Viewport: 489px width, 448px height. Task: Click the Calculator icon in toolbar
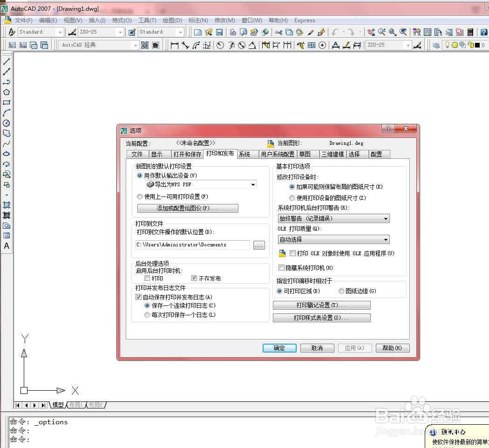pyautogui.click(x=470, y=32)
